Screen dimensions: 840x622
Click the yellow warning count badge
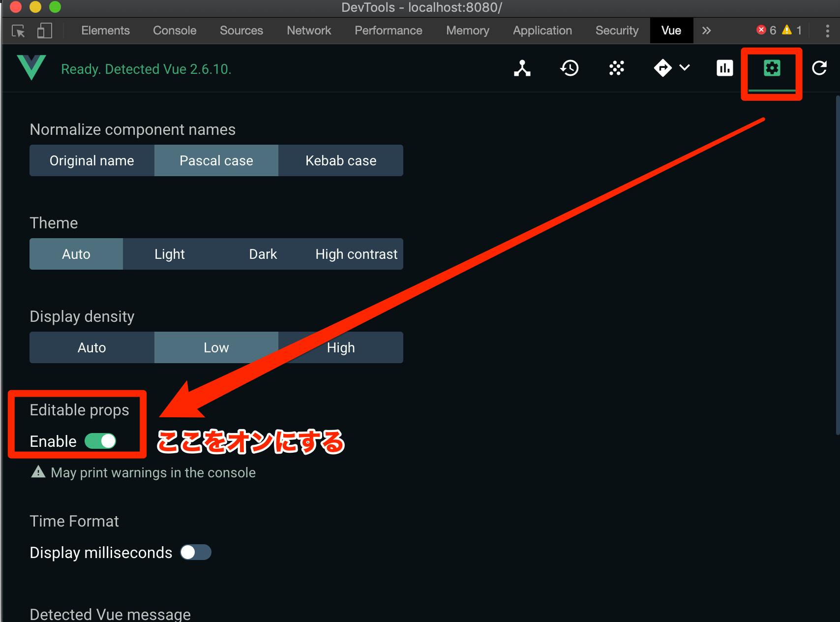[x=792, y=31]
